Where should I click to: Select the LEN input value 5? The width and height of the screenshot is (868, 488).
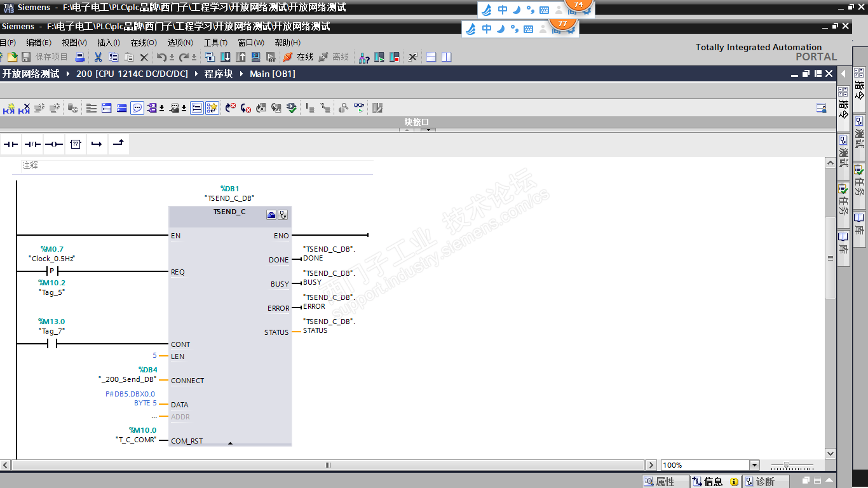tap(154, 356)
